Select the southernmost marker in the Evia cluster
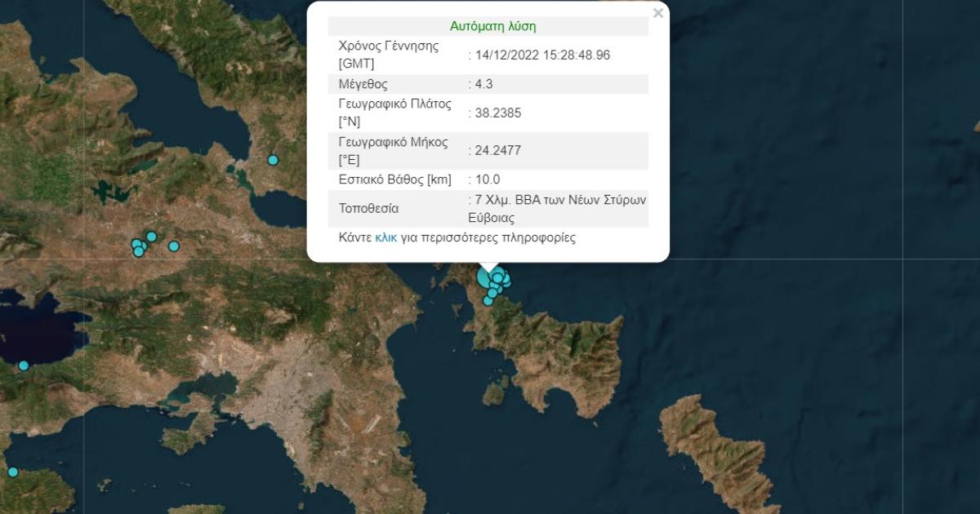 pyautogui.click(x=488, y=300)
